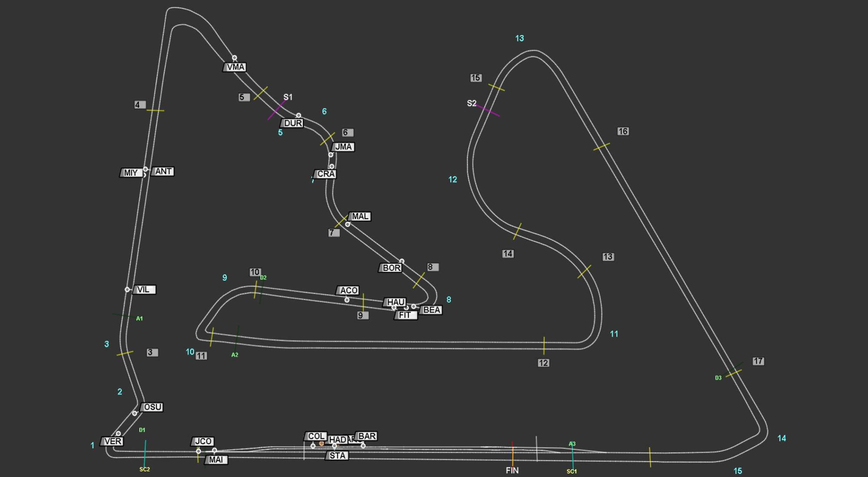Click the BEA driver tag

click(431, 310)
